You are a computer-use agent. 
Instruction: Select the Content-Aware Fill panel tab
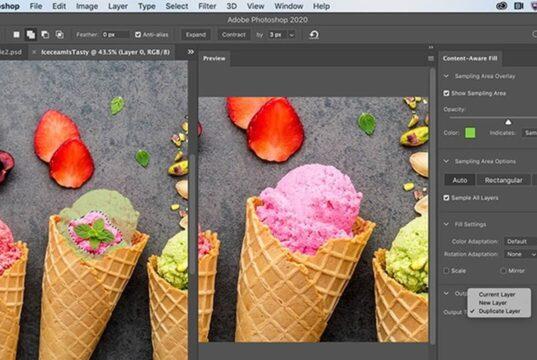coord(470,59)
